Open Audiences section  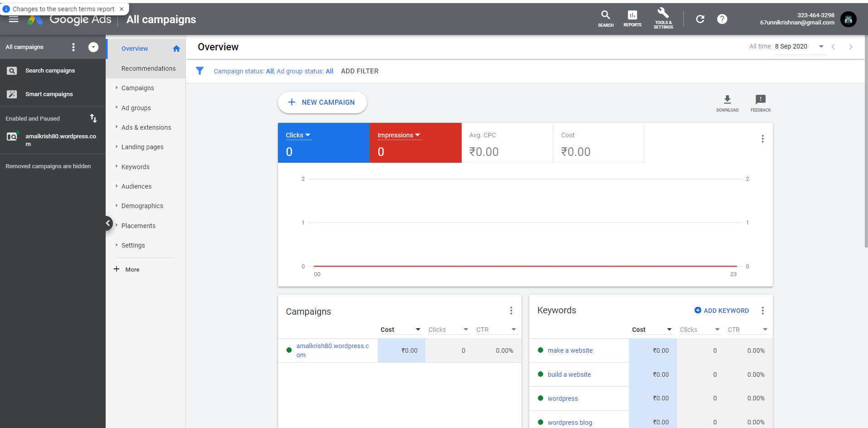pyautogui.click(x=137, y=186)
